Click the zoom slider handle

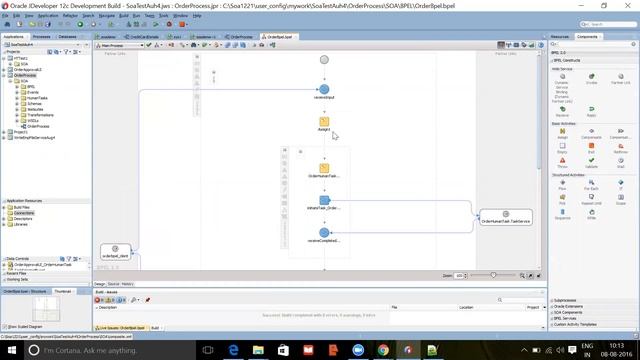pos(493,276)
